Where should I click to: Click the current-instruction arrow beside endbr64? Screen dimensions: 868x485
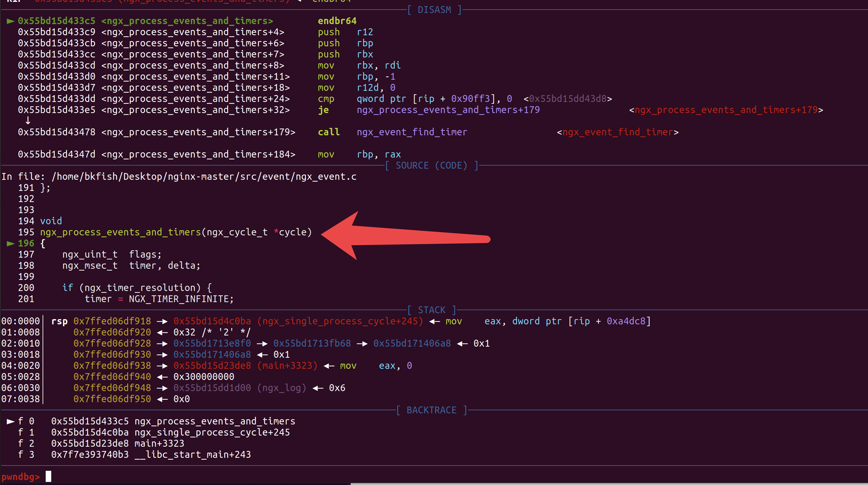[x=10, y=21]
